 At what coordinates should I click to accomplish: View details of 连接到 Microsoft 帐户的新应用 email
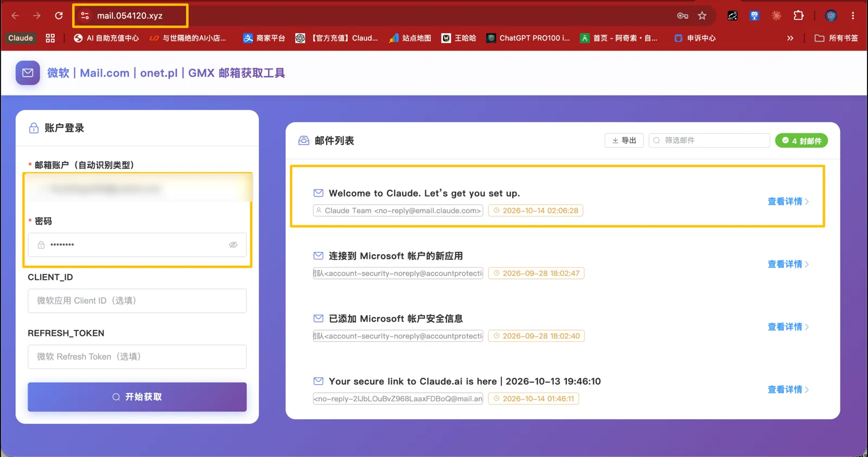coord(788,264)
